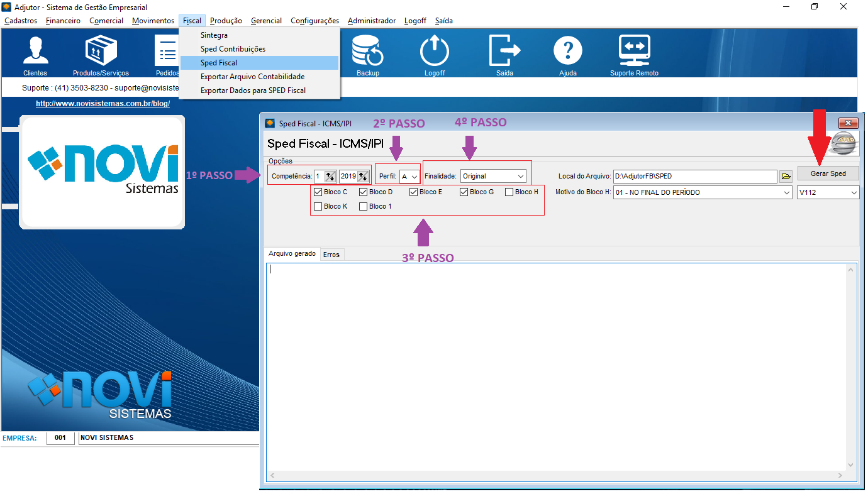
Task: Click inside the Arquivo gerado text area
Action: coord(555,366)
